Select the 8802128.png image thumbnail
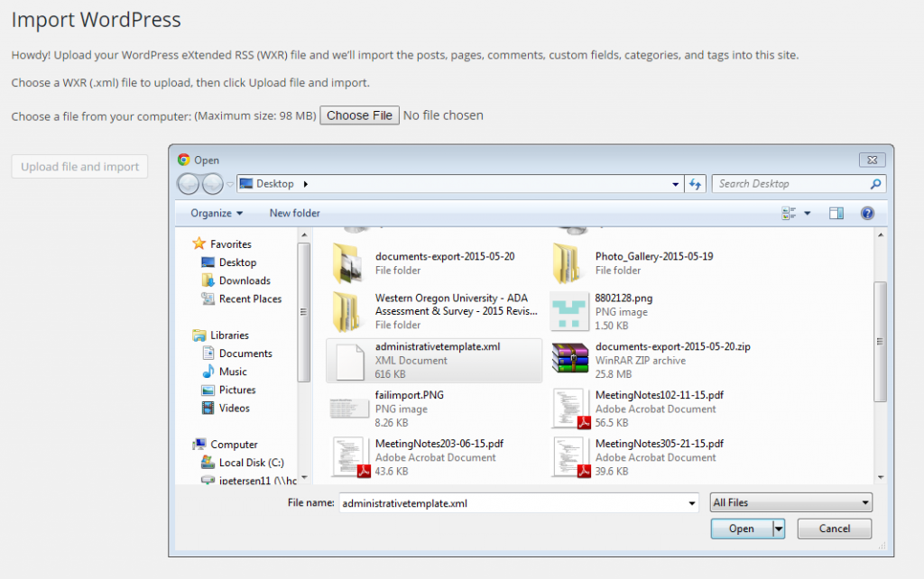Image resolution: width=924 pixels, height=579 pixels. tap(568, 311)
